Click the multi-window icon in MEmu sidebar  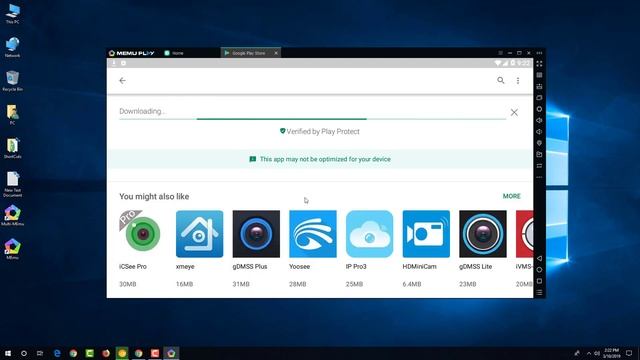coord(539,98)
